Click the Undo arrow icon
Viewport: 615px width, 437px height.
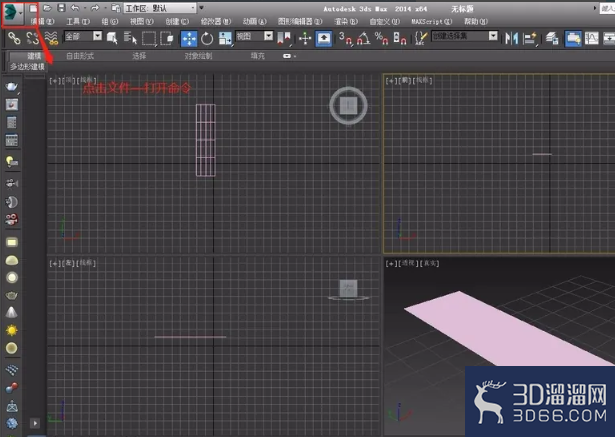point(75,8)
